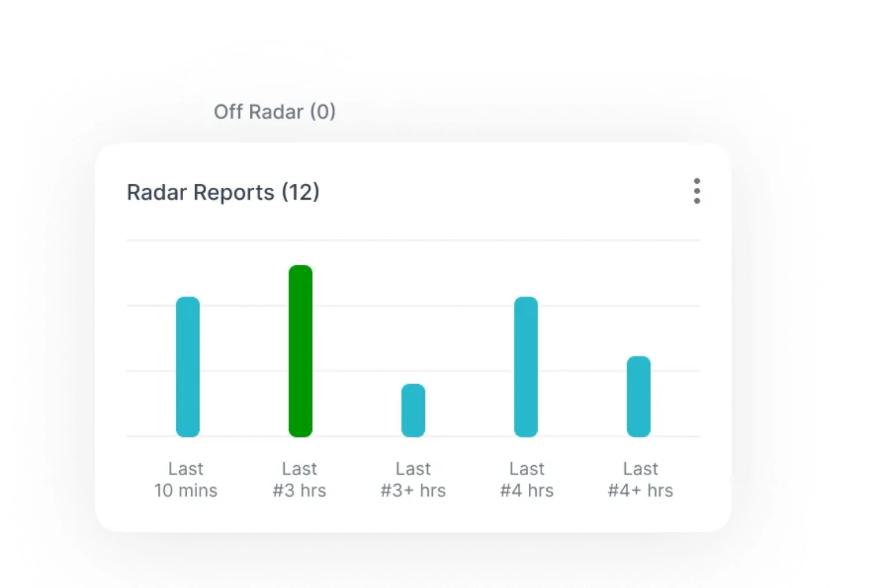Select the "Last #4+ hrs" axis label

640,479
